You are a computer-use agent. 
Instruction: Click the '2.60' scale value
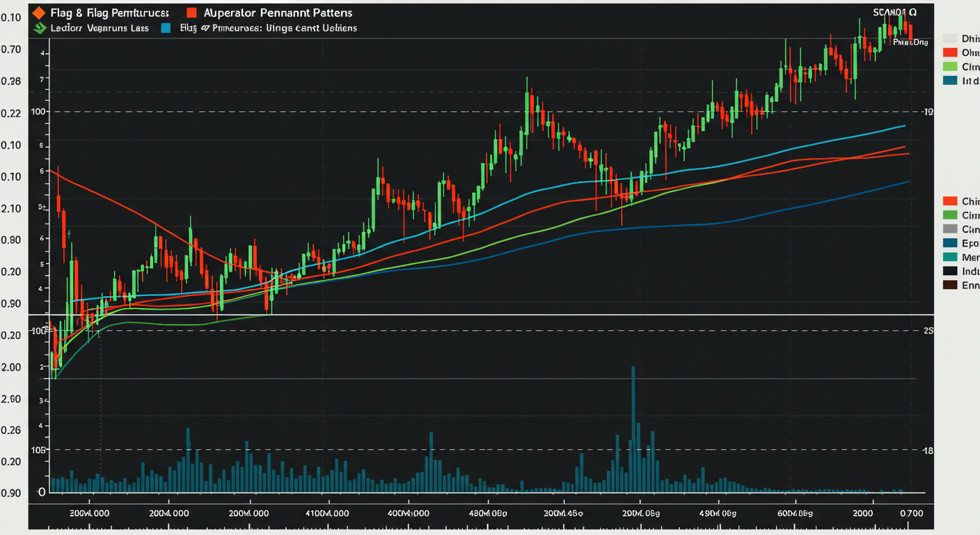pyautogui.click(x=11, y=399)
